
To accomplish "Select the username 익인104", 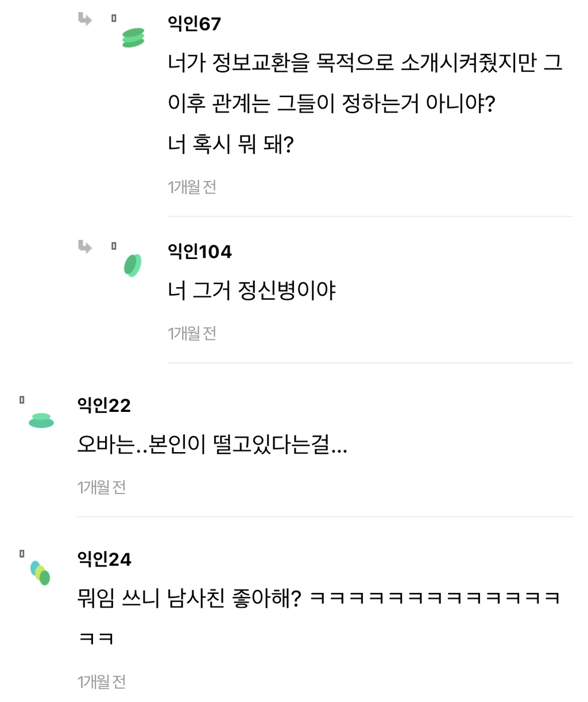I will click(x=199, y=252).
